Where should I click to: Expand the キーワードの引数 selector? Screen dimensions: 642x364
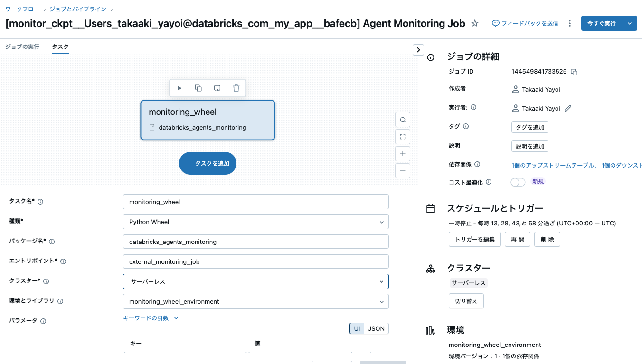click(x=151, y=318)
